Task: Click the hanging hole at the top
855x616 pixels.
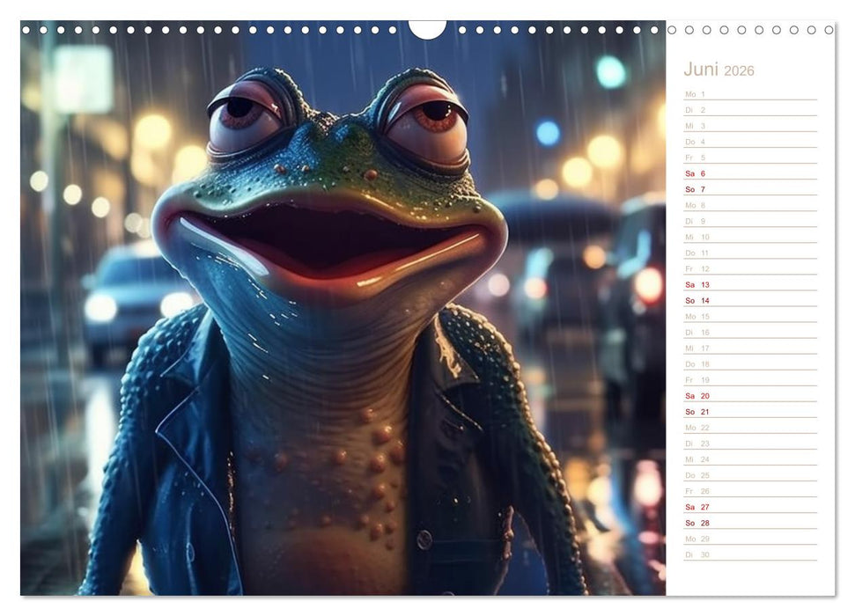Action: (x=427, y=26)
